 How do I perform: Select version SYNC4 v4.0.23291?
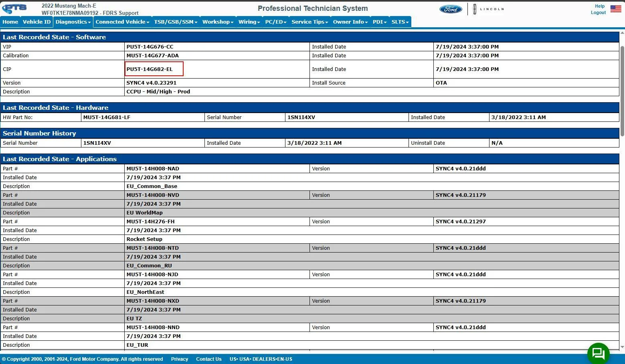pos(152,83)
